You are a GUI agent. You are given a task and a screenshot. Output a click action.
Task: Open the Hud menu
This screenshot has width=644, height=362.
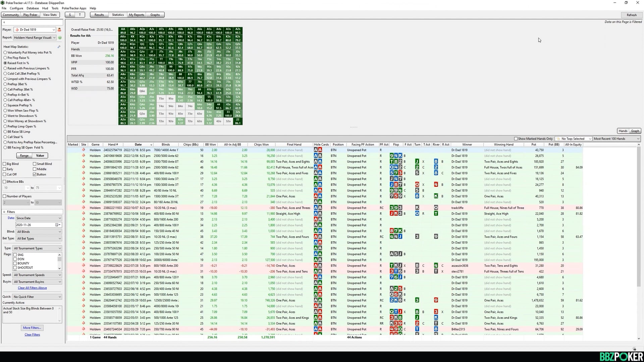(45, 8)
